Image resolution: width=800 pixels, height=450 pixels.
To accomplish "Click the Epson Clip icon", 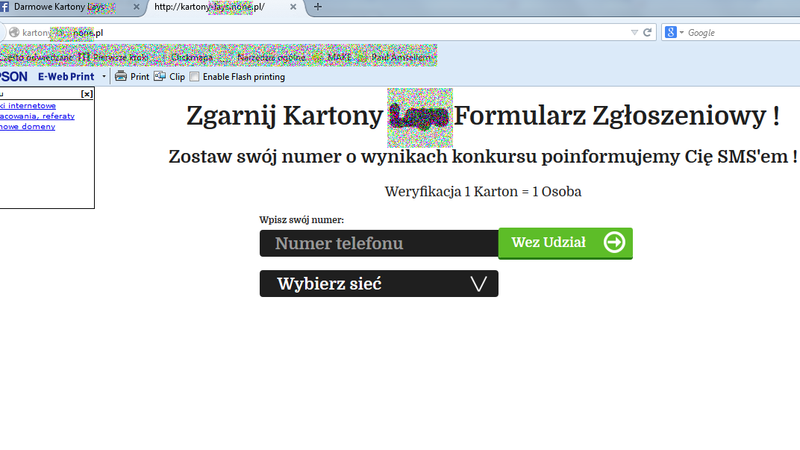I will (x=160, y=77).
